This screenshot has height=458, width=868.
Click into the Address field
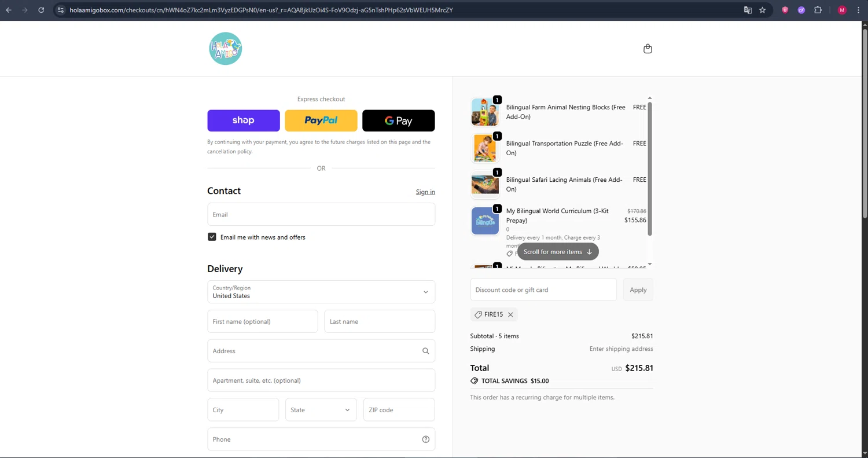click(x=321, y=351)
